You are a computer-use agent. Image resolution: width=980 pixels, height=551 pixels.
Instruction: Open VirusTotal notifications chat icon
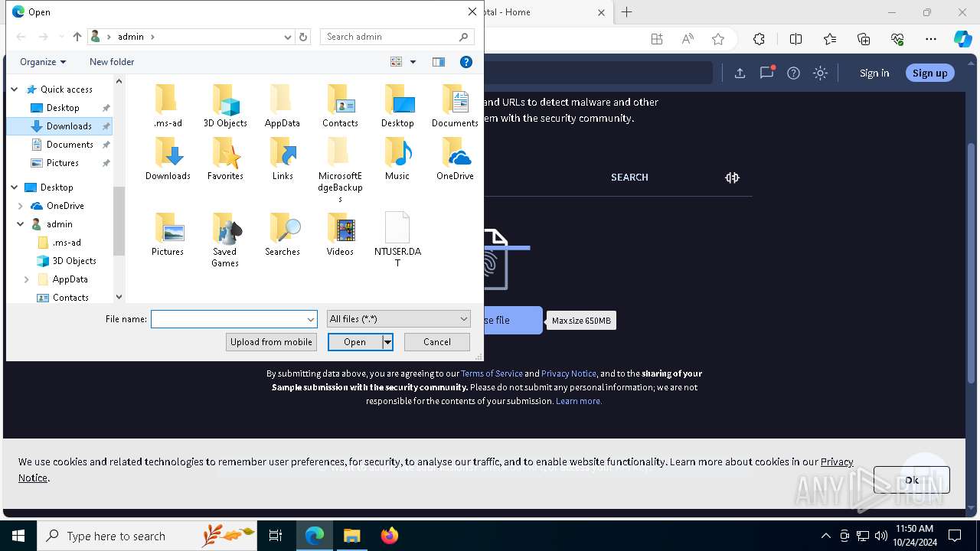(x=766, y=73)
